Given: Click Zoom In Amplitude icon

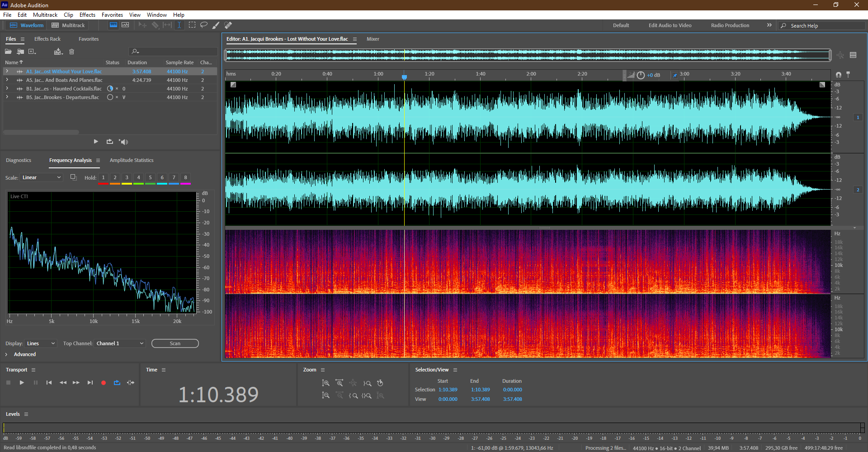Looking at the screenshot, I should (325, 383).
